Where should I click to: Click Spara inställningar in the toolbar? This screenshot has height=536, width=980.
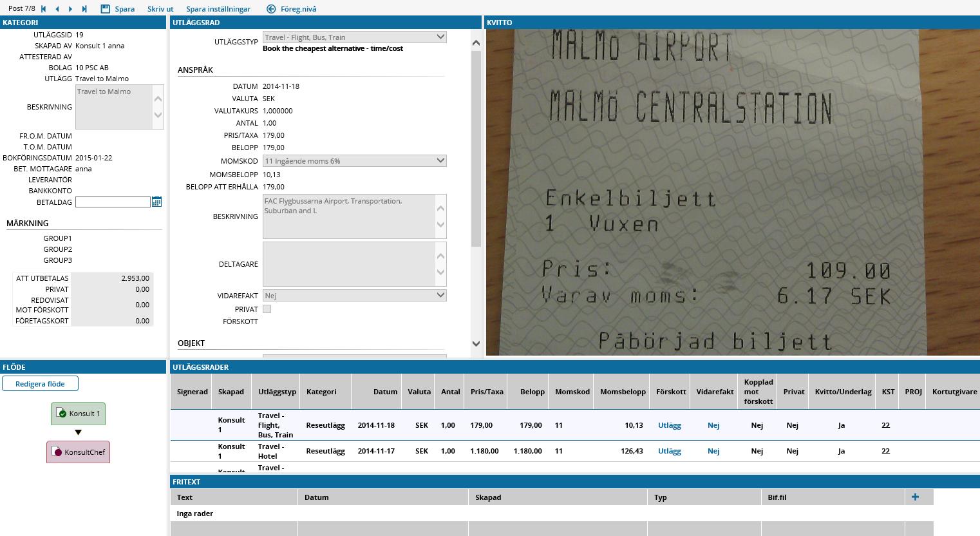[x=218, y=9]
